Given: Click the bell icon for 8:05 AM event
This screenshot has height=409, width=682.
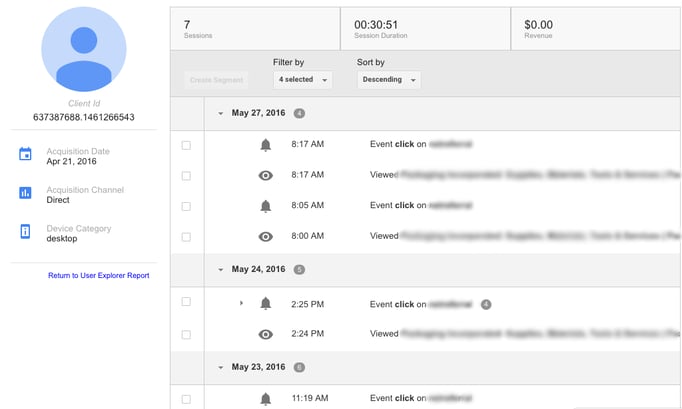Looking at the screenshot, I should (265, 206).
